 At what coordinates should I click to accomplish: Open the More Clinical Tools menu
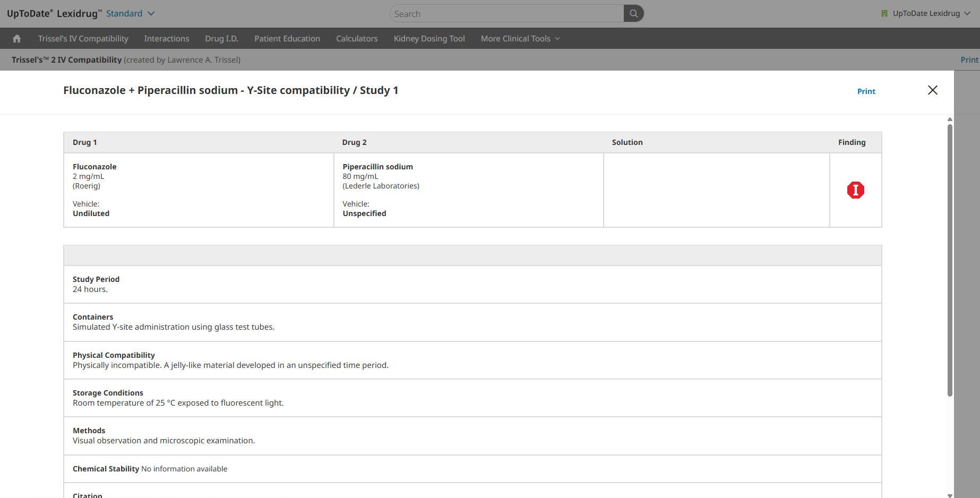tap(520, 39)
